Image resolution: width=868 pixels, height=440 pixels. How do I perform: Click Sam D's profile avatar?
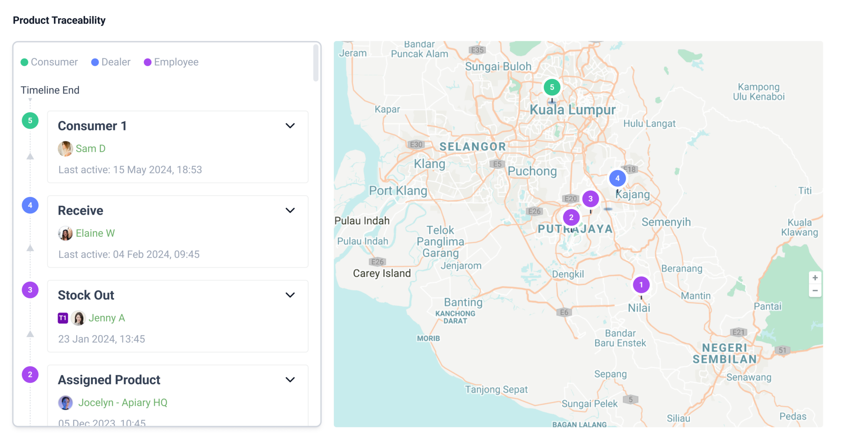[65, 149]
